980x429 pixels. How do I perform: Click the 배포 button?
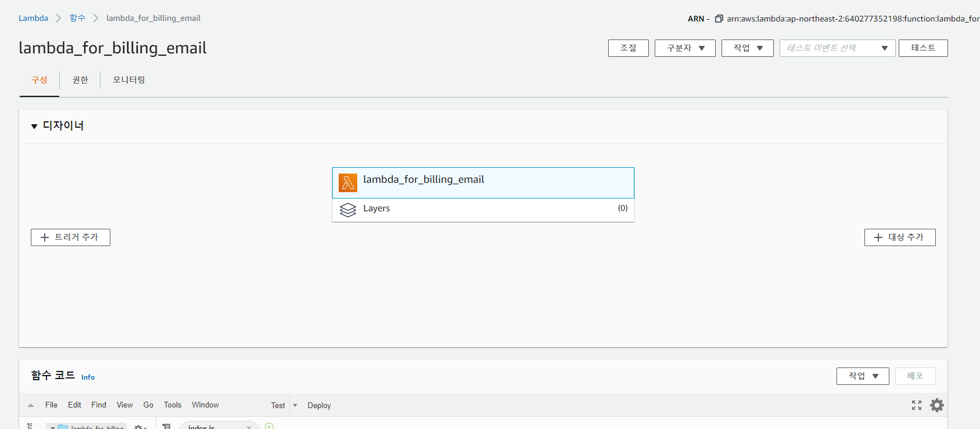pyautogui.click(x=916, y=376)
